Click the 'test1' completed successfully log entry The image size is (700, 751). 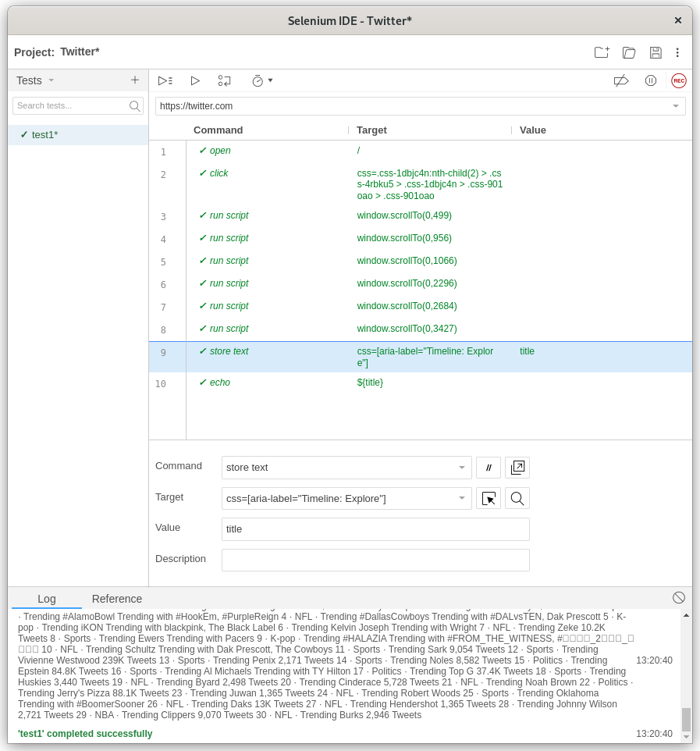(x=85, y=734)
